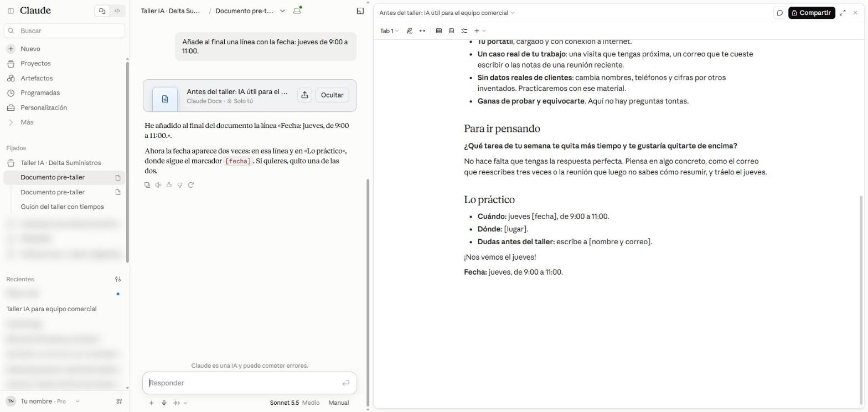Collapse the sidebar with the panel icon
This screenshot has width=868, height=412.
coord(11,11)
